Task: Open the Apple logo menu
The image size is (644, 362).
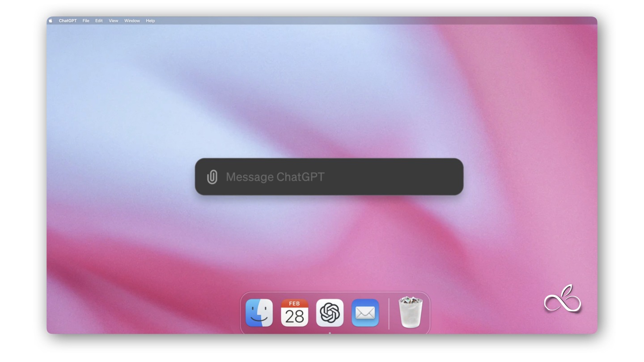Action: click(51, 21)
